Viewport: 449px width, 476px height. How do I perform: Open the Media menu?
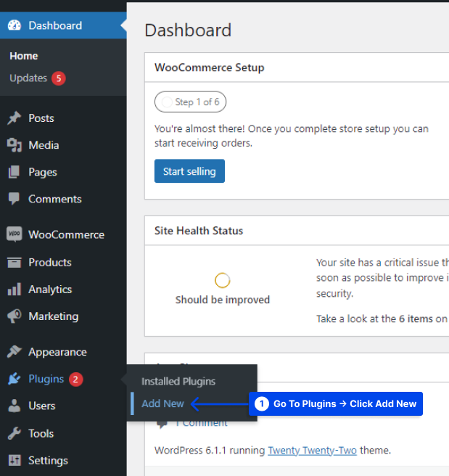click(44, 145)
